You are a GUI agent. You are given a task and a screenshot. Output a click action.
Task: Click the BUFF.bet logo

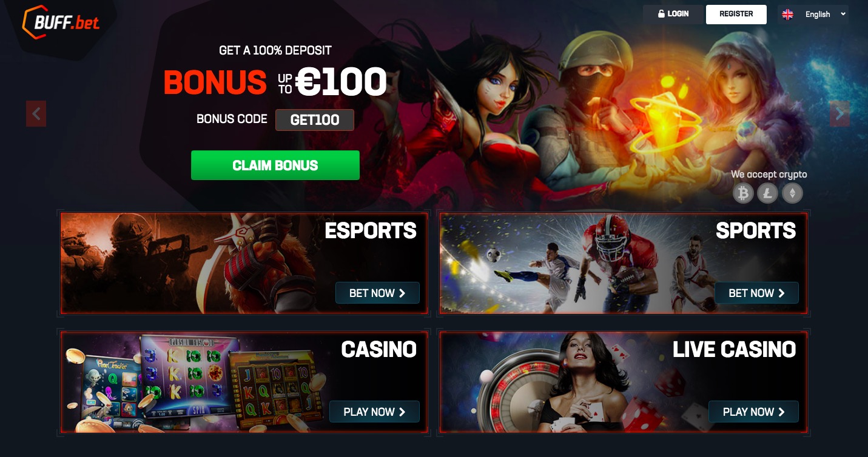coord(61,23)
